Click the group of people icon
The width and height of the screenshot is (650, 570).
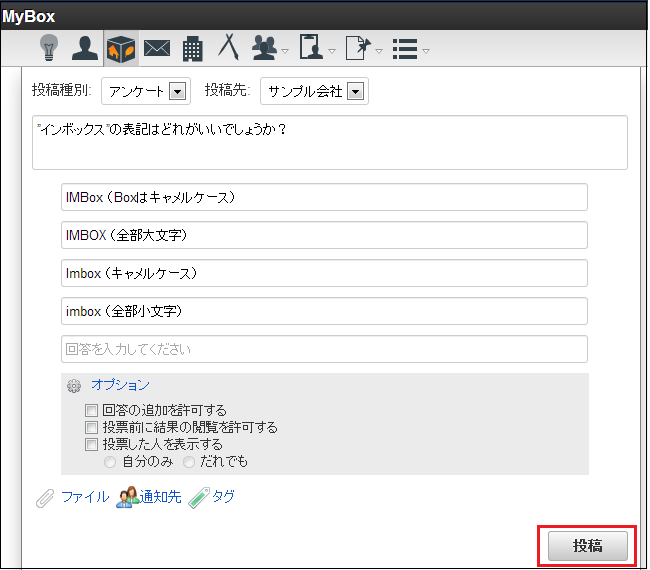264,48
